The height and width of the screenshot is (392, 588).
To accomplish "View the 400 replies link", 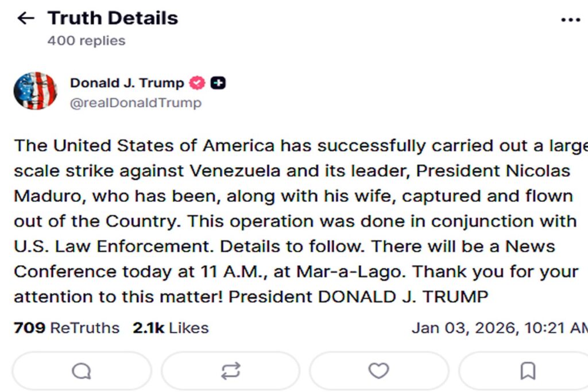I will pyautogui.click(x=86, y=40).
